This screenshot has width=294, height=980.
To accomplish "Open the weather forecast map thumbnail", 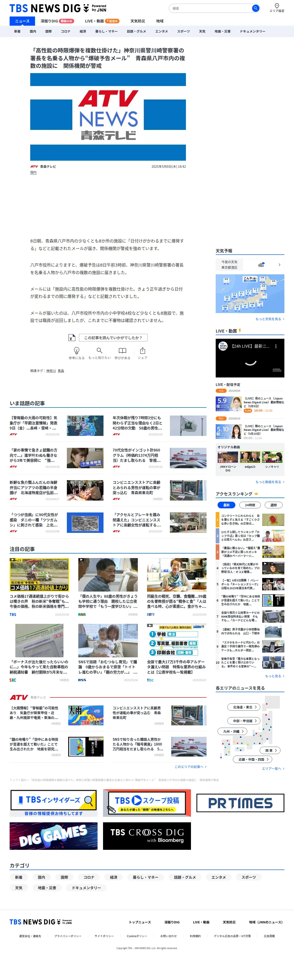I will 250,294.
